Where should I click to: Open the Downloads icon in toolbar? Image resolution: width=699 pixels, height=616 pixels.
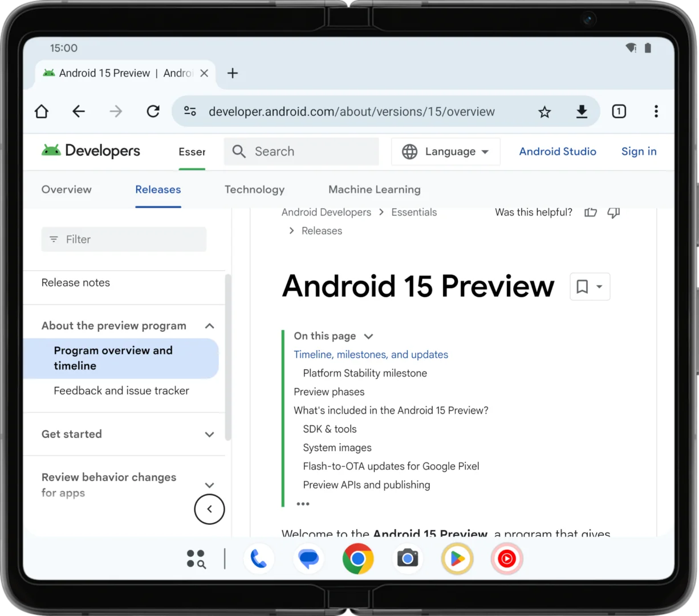pyautogui.click(x=582, y=111)
